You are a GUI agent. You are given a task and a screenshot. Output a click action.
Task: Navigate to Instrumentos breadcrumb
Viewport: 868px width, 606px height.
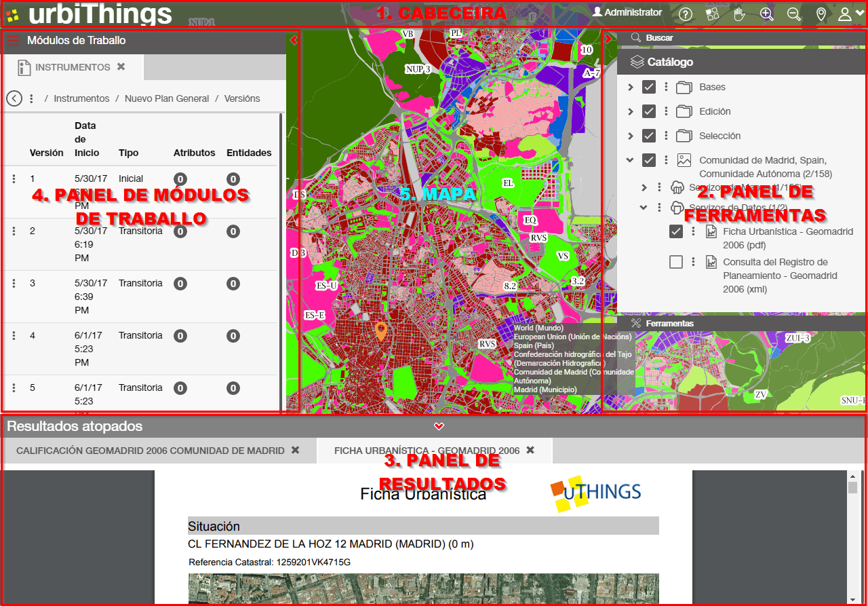point(81,98)
